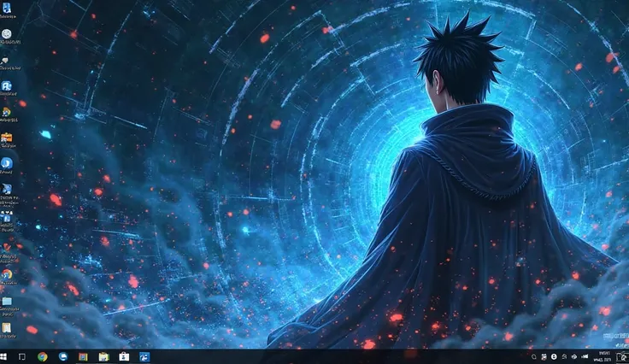Open the notification center at taskbar corner
Viewport: 629px width, 364px height.
tap(622, 356)
